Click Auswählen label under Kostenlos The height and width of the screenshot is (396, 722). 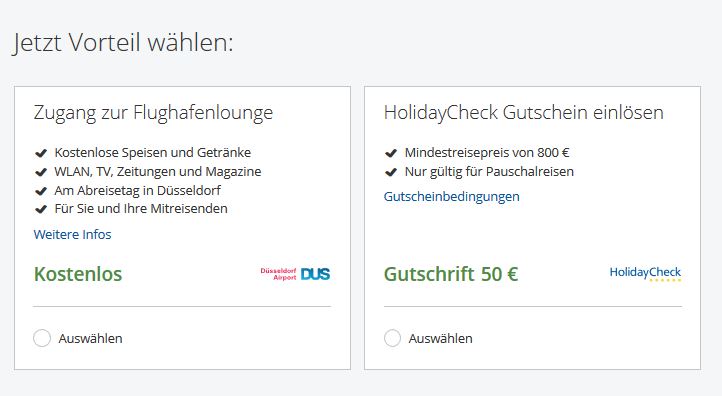pos(90,338)
